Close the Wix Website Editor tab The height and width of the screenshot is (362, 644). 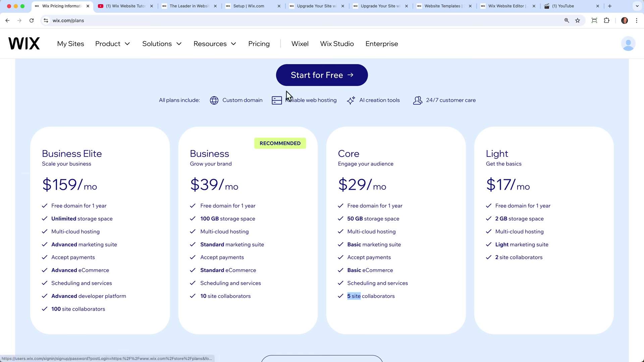pyautogui.click(x=534, y=6)
